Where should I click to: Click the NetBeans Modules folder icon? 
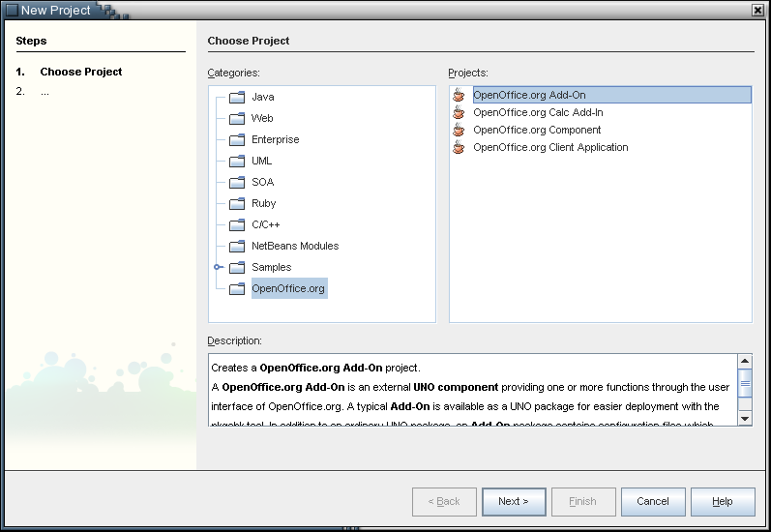tap(237, 246)
